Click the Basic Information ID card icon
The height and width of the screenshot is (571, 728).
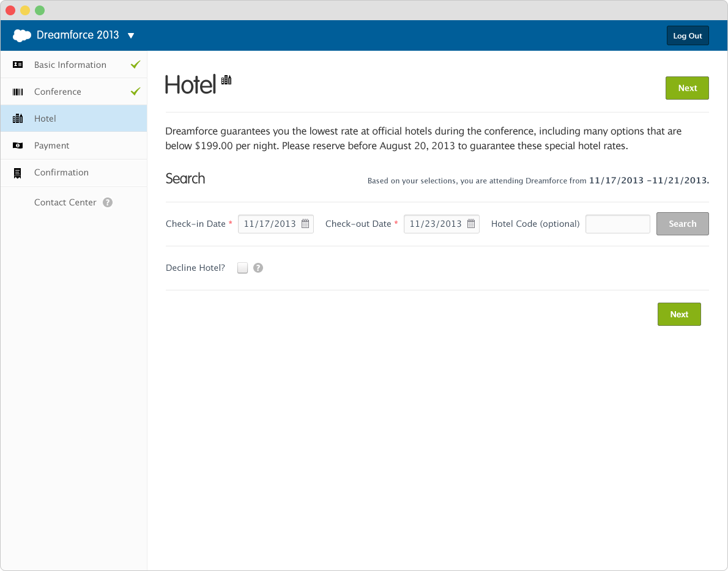tap(18, 64)
